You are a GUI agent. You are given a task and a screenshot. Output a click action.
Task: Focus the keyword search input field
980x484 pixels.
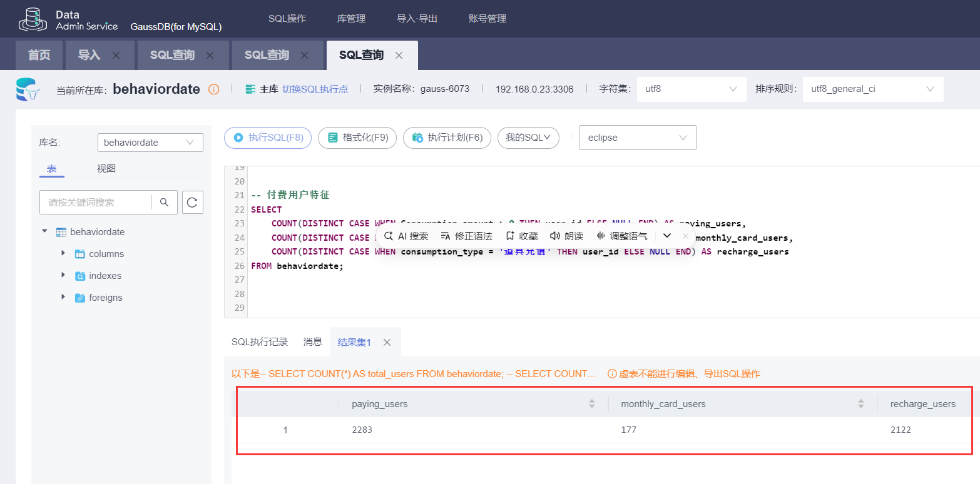[95, 202]
